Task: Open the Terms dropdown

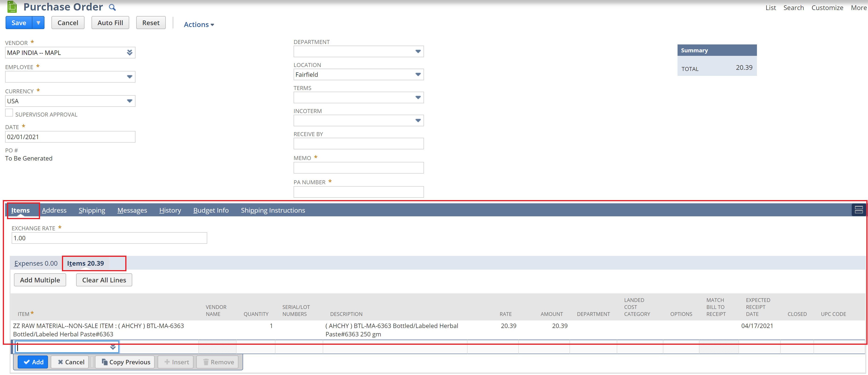Action: coord(418,97)
